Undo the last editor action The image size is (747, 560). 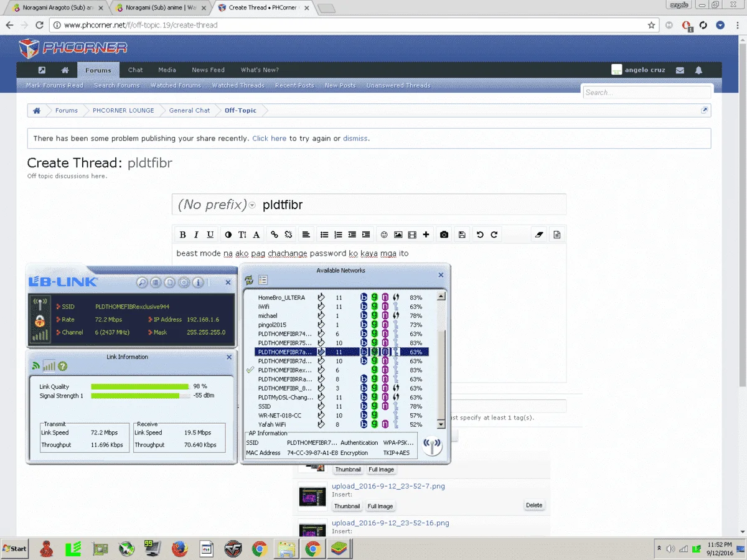[x=480, y=235]
